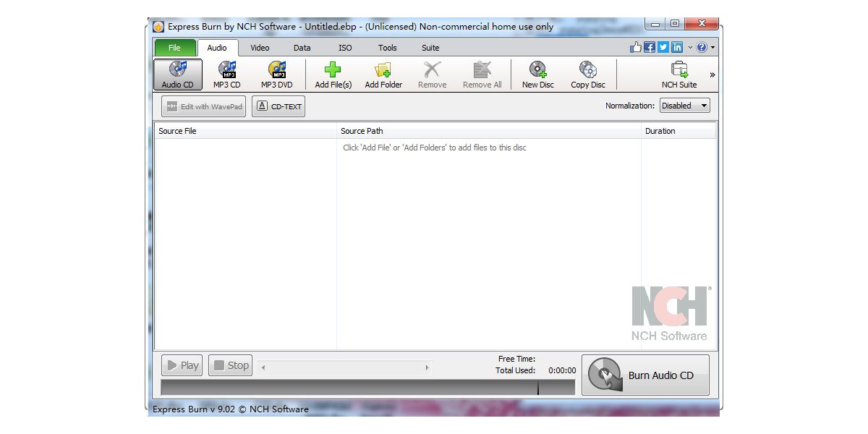The width and height of the screenshot is (868, 434).
Task: Open the Tools menu tab
Action: [x=387, y=47]
